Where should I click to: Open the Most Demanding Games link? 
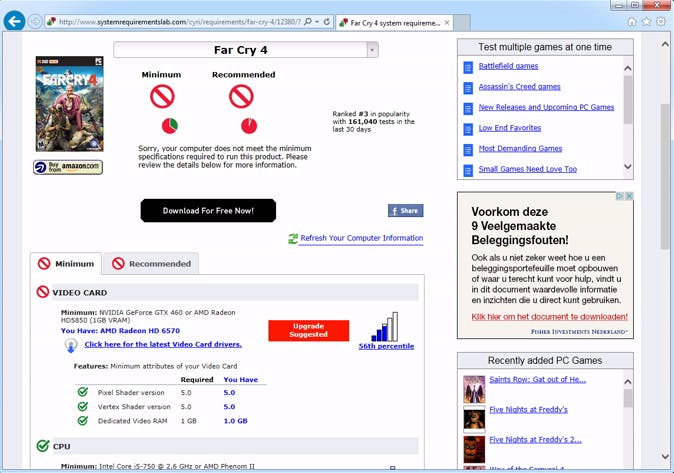click(520, 149)
